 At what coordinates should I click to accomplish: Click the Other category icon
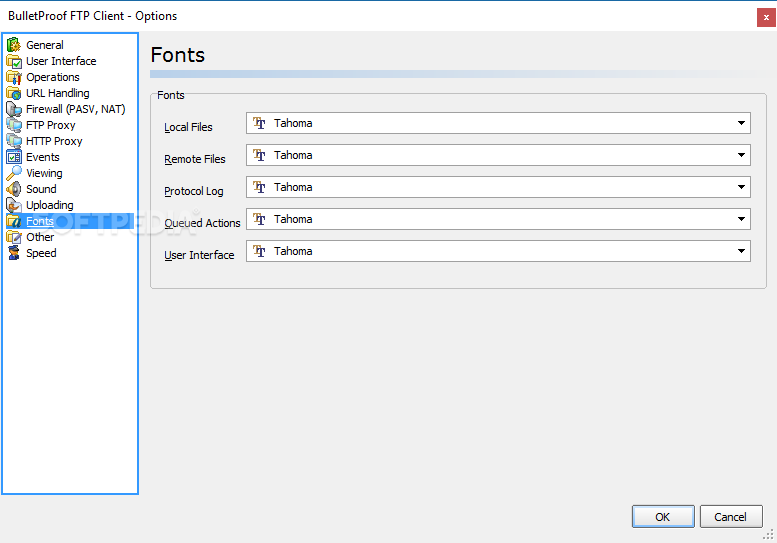(x=14, y=237)
